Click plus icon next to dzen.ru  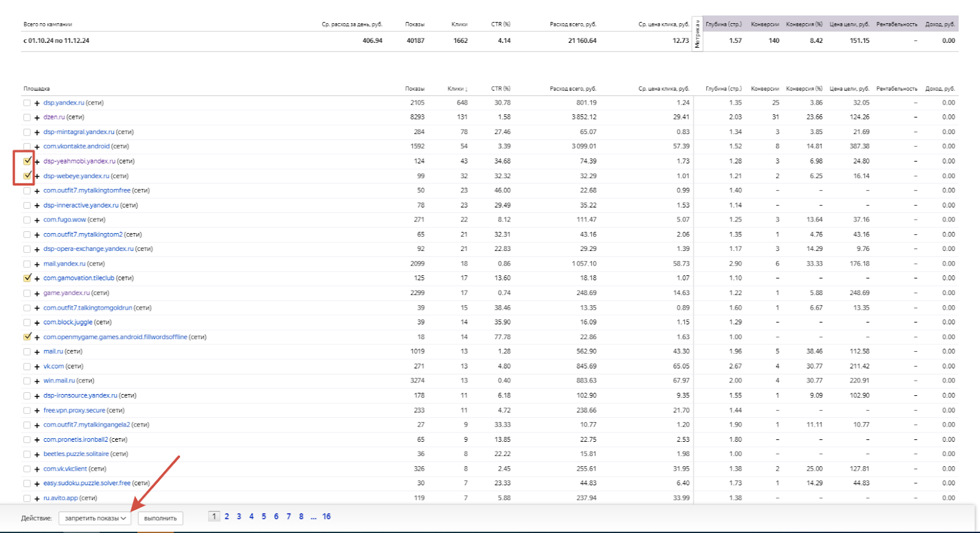tap(37, 117)
